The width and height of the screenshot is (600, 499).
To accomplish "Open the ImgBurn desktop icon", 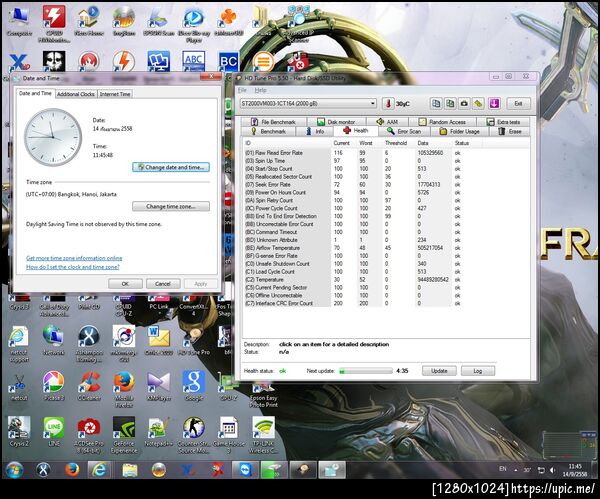I will (124, 21).
